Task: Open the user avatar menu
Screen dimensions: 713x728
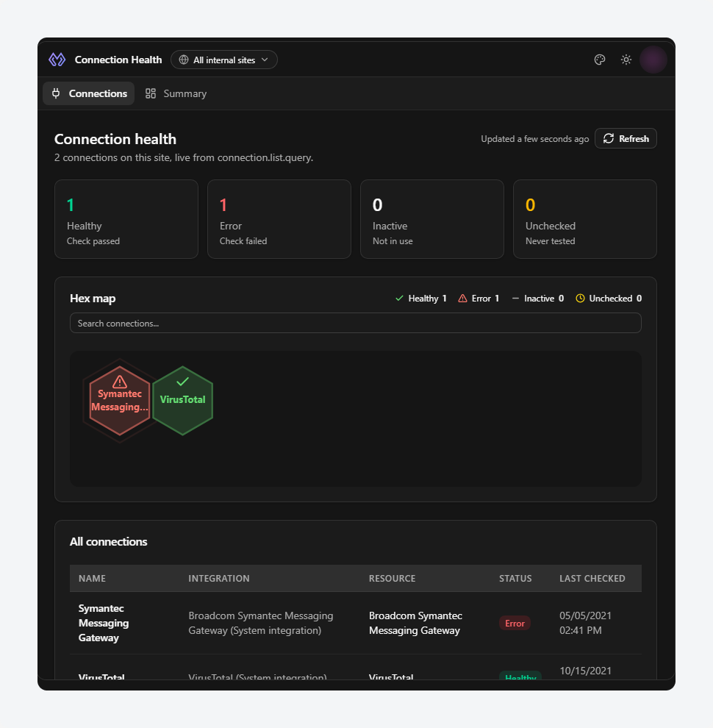Action: click(653, 60)
